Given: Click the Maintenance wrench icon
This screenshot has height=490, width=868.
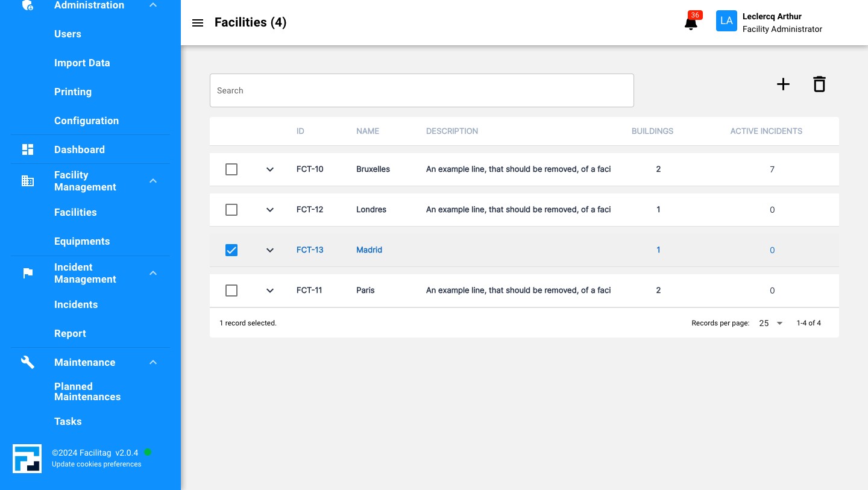Looking at the screenshot, I should (28, 362).
